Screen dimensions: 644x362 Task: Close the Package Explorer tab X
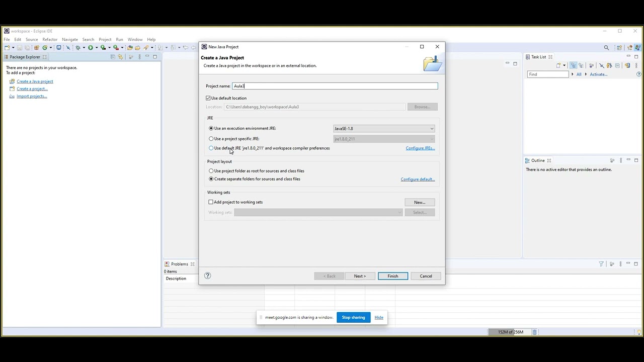pyautogui.click(x=45, y=57)
